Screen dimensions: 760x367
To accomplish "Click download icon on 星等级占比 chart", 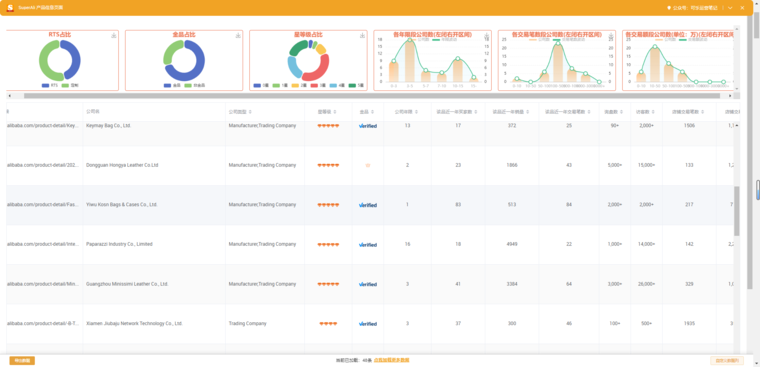I will pyautogui.click(x=362, y=35).
